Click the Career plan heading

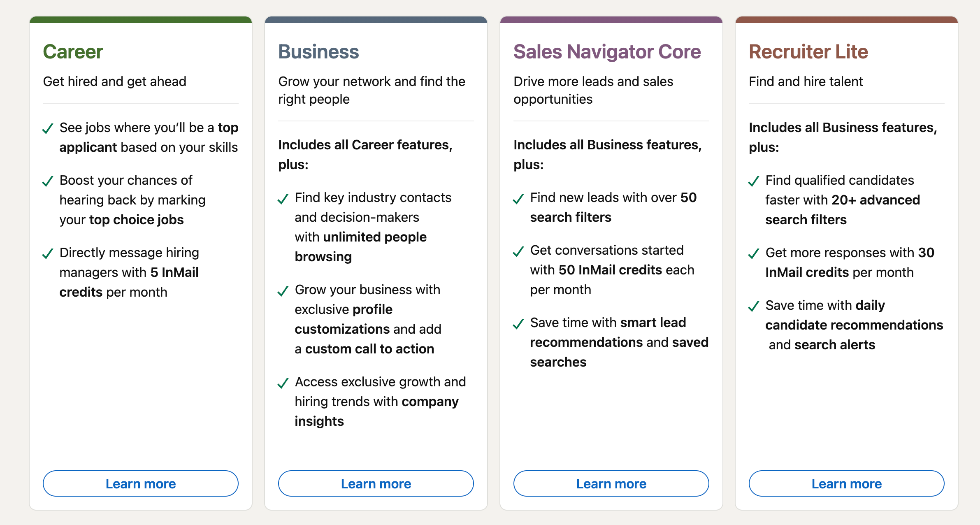[73, 52]
